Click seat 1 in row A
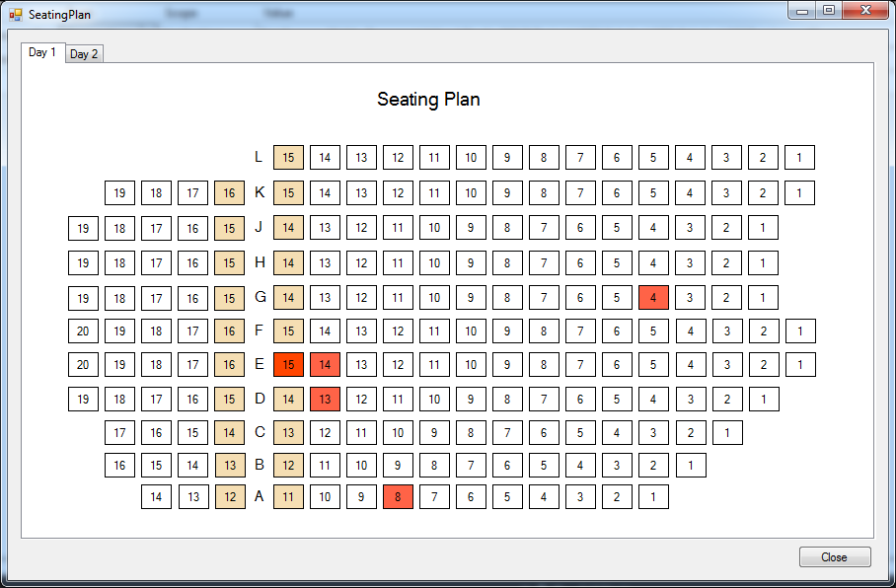896x588 pixels. click(x=653, y=497)
